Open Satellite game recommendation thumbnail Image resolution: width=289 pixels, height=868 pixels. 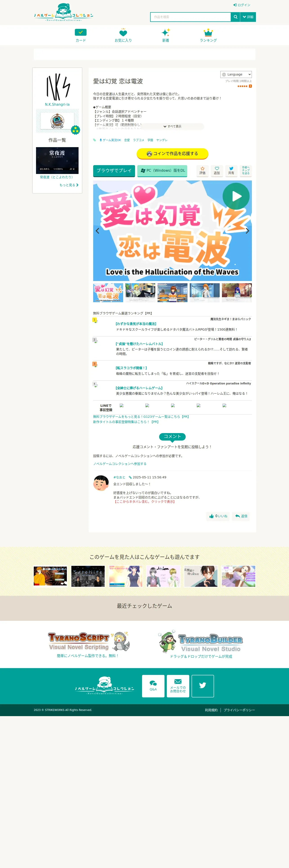click(88, 576)
